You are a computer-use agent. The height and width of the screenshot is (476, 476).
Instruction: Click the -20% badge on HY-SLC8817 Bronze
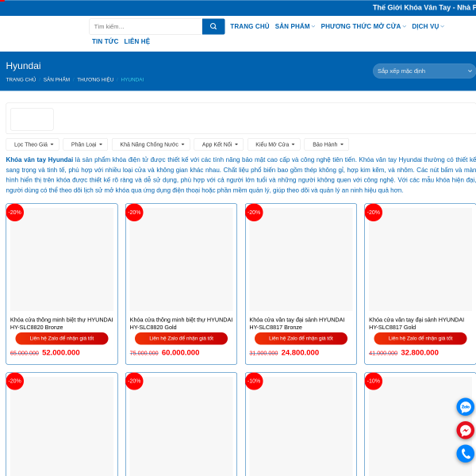(x=254, y=212)
